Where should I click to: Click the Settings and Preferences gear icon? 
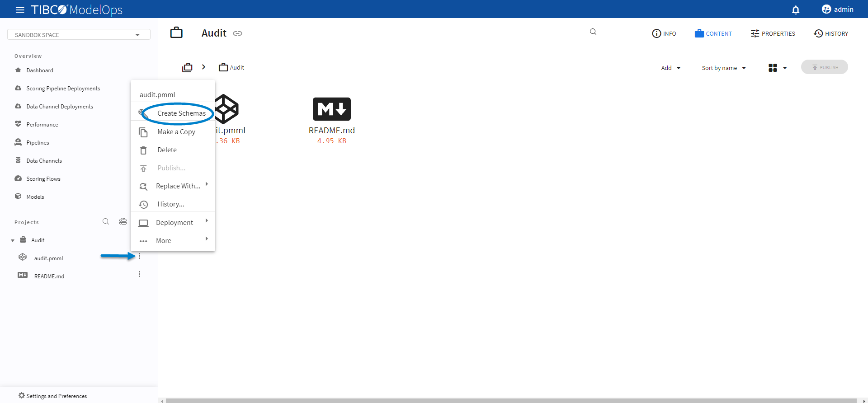[22, 395]
